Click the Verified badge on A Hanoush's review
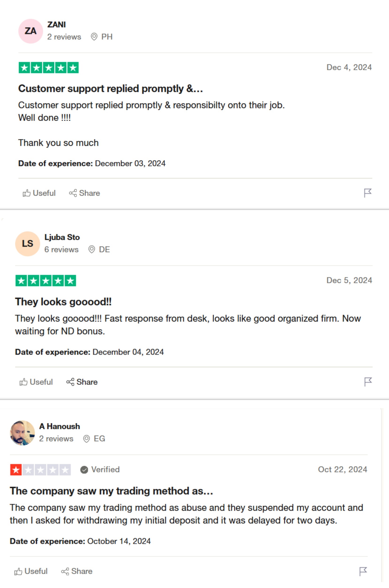This screenshot has height=588, width=389. click(x=100, y=470)
